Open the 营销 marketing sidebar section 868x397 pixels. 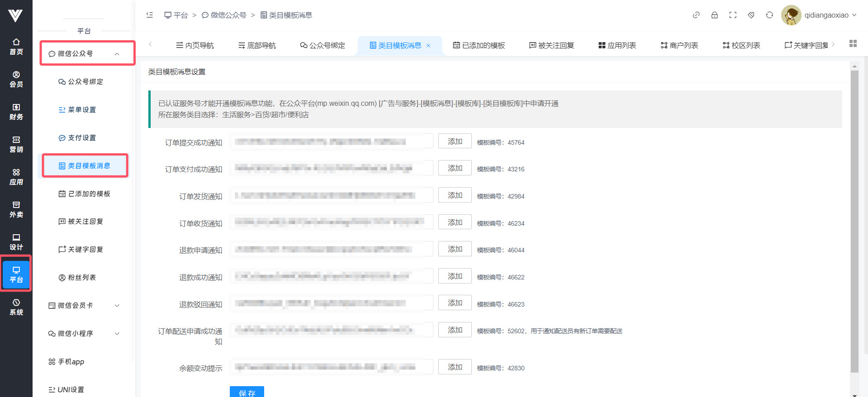tap(16, 144)
